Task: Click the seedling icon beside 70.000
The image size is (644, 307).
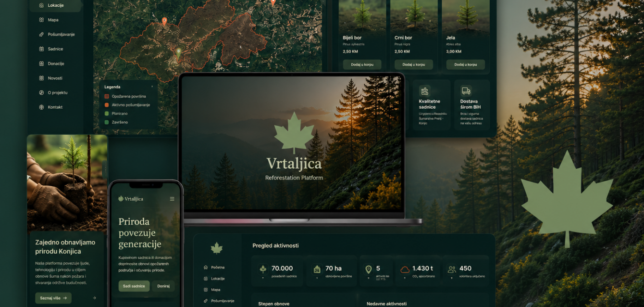Action: tap(263, 269)
